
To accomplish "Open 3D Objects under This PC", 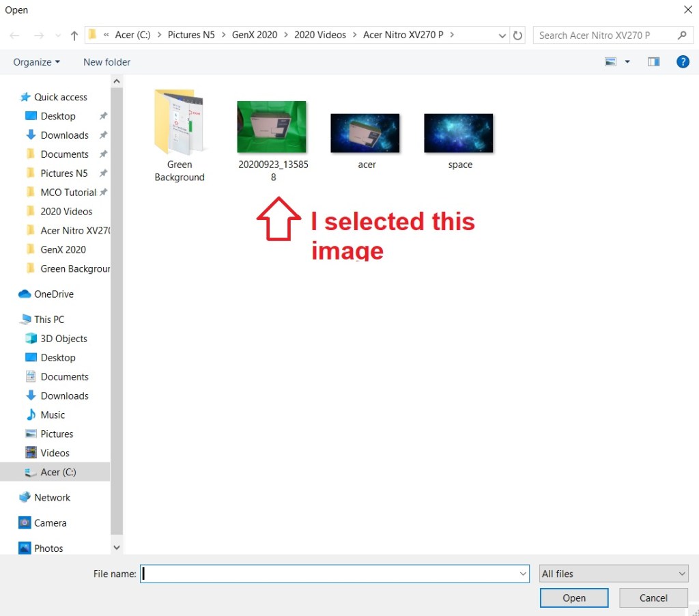I will coord(63,339).
